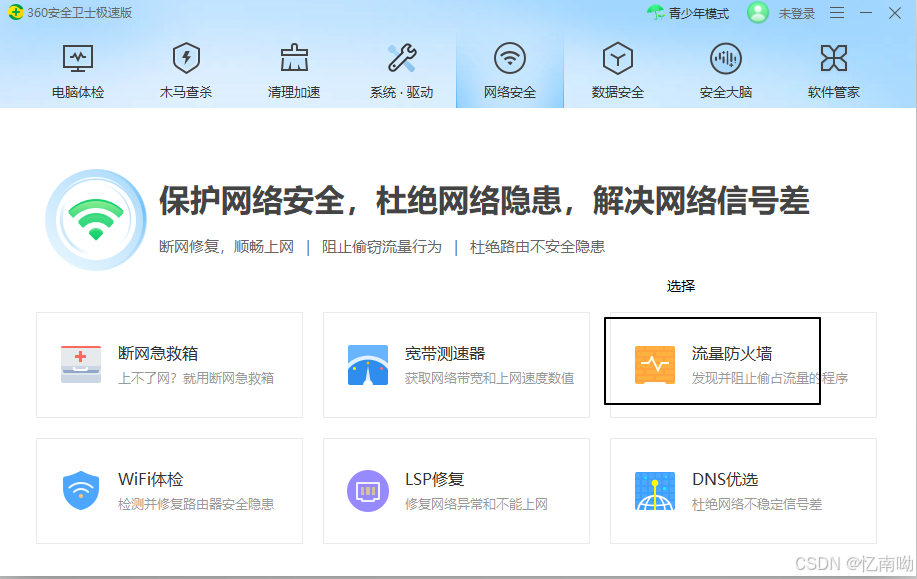
Task: Click the large green WiFi circle logo
Action: coord(96,220)
